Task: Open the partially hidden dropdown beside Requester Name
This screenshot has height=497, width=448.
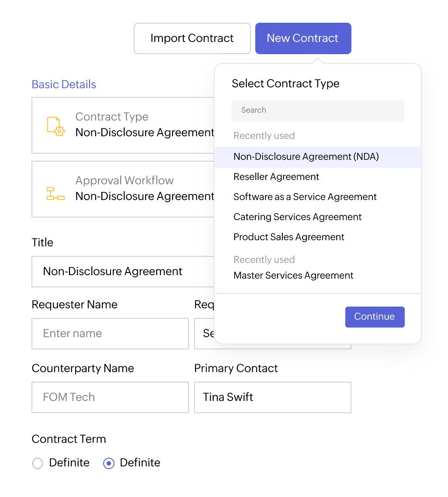Action: point(205,334)
